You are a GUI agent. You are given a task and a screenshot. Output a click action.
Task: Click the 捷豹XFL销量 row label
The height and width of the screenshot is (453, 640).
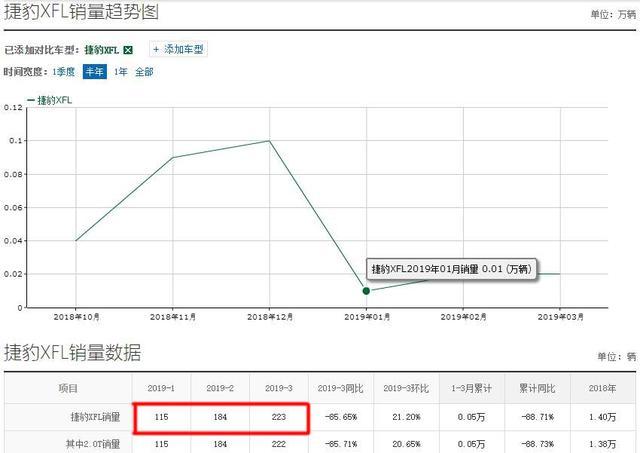(x=95, y=417)
